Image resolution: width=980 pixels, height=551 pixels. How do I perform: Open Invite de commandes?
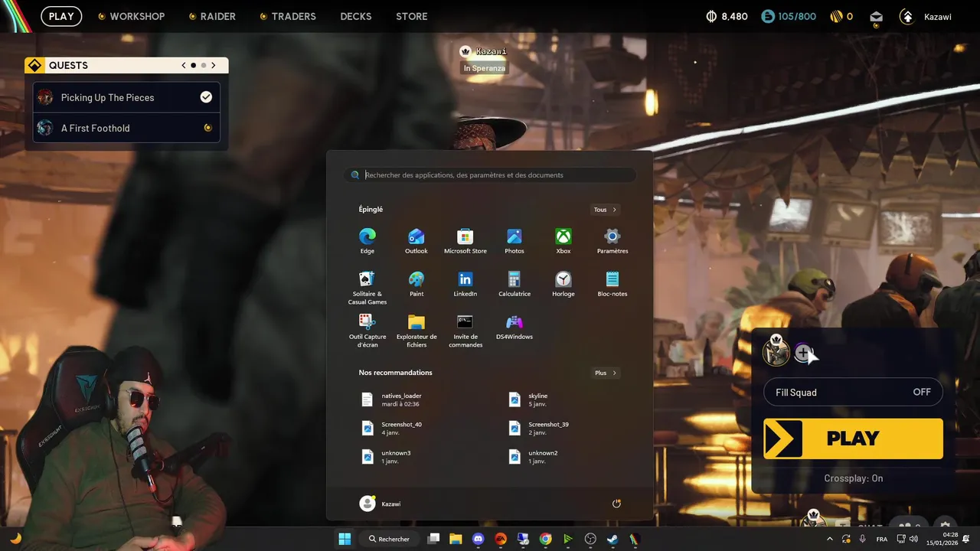pos(465,330)
